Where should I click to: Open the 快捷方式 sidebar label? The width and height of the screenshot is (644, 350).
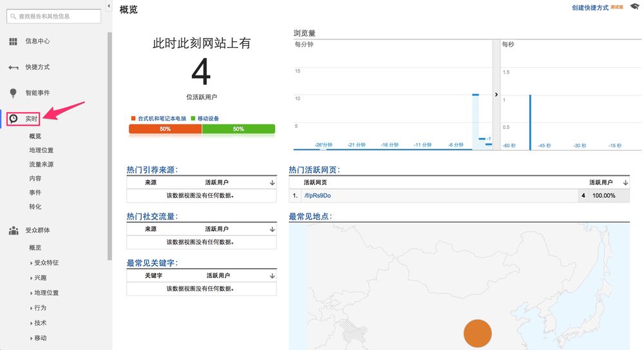[x=37, y=67]
